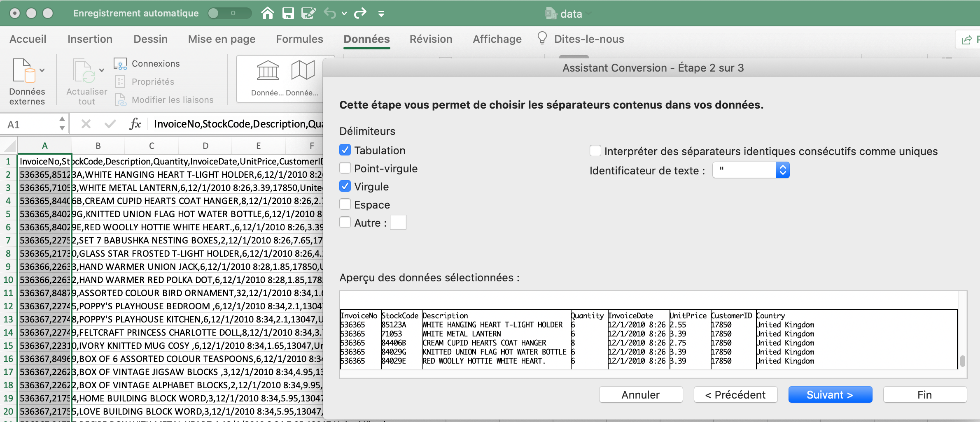Go back with the Précédent button
This screenshot has width=980, height=422.
point(735,395)
